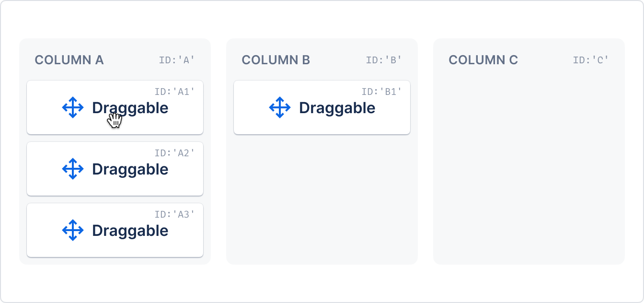Select the Draggable text in card A2
The height and width of the screenshot is (303, 644).
point(130,169)
